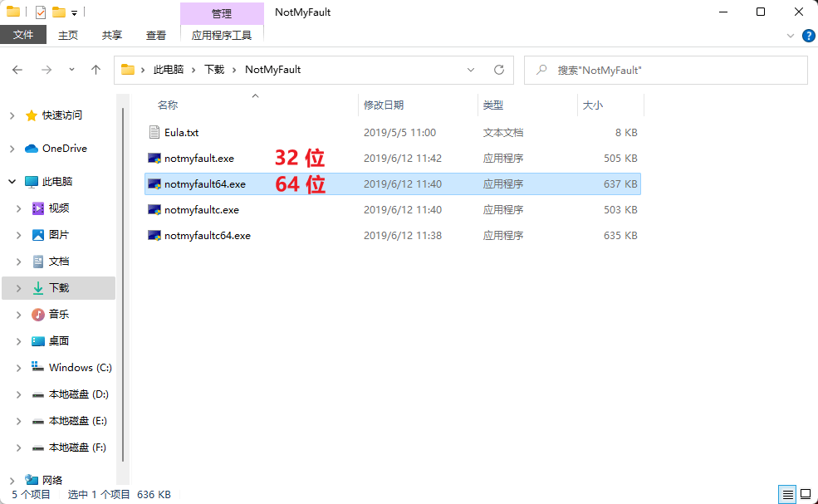Click the Up one level arrow icon
The height and width of the screenshot is (504, 818).
96,71
